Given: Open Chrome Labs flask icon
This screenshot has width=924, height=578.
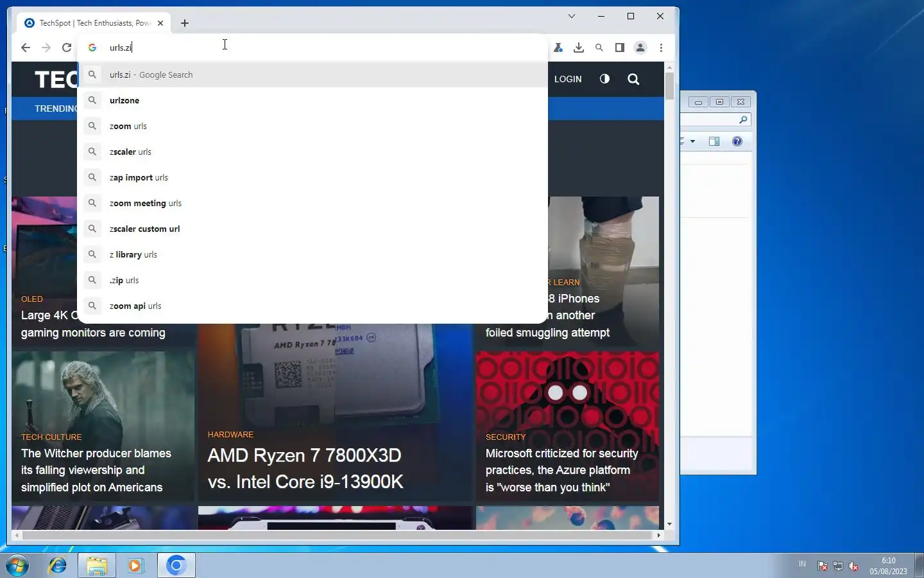Looking at the screenshot, I should click(558, 48).
